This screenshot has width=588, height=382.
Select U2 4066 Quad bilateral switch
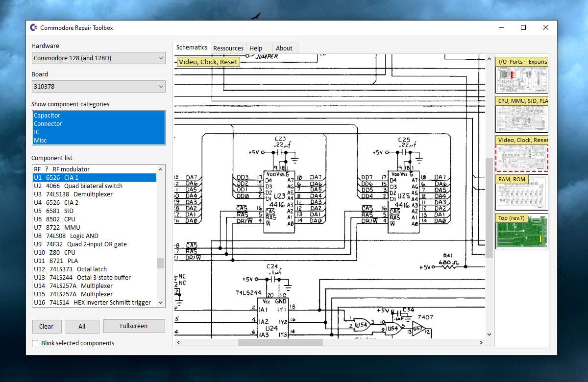[95, 186]
